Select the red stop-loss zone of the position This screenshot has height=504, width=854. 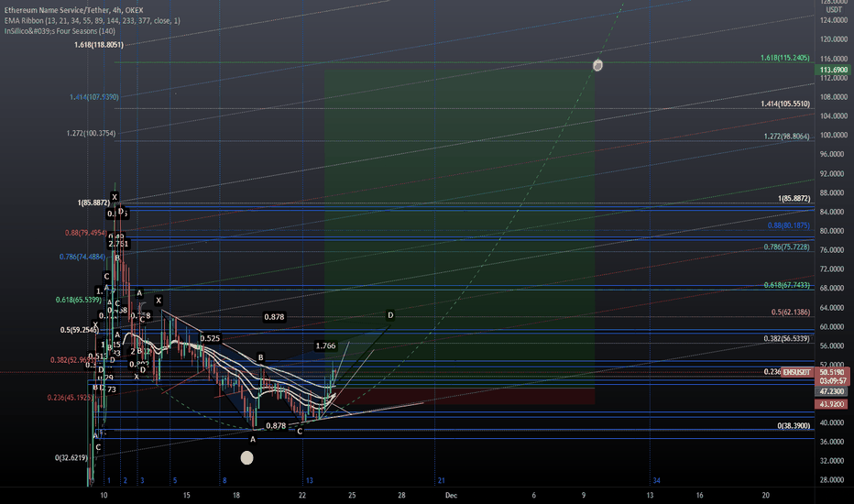tap(459, 396)
